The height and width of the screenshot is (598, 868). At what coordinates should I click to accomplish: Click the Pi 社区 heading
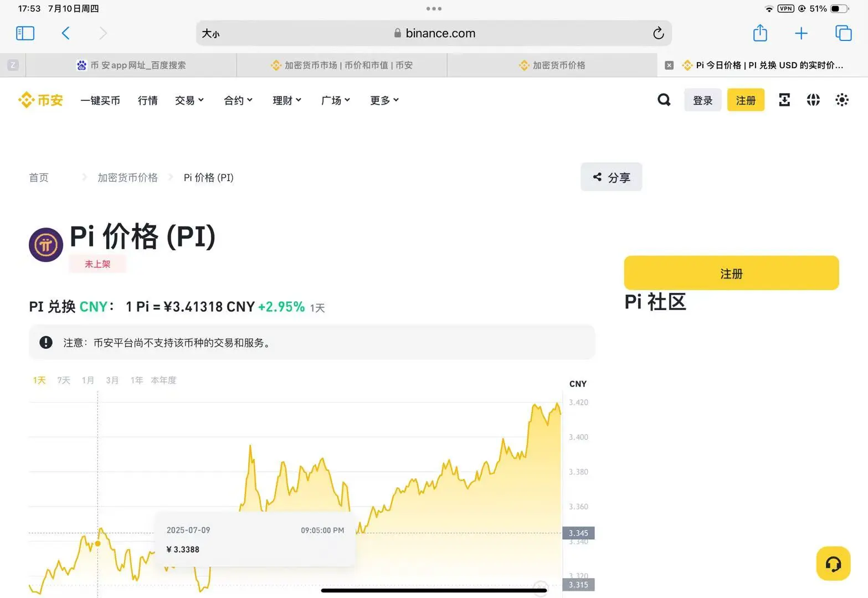655,302
